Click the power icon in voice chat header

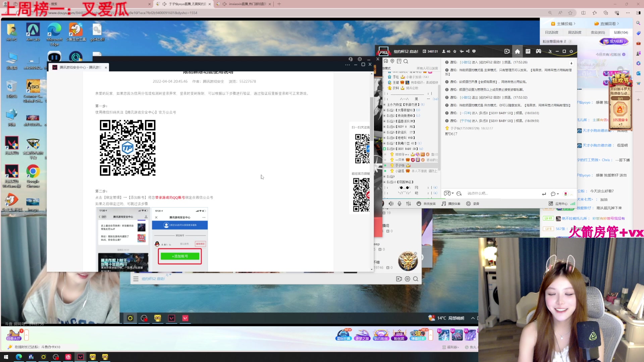point(571,51)
